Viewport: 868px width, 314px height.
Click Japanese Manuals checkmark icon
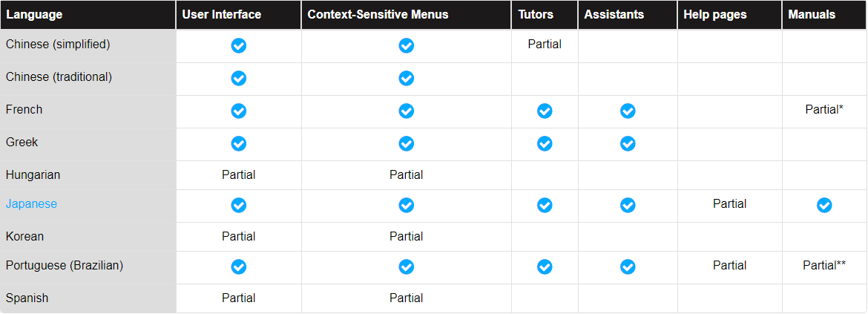(x=824, y=206)
